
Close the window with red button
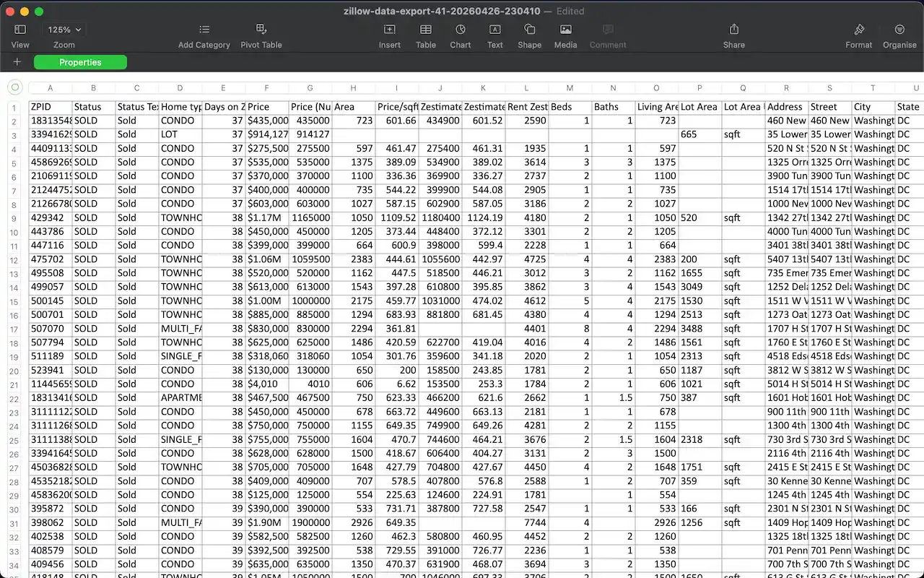point(10,12)
